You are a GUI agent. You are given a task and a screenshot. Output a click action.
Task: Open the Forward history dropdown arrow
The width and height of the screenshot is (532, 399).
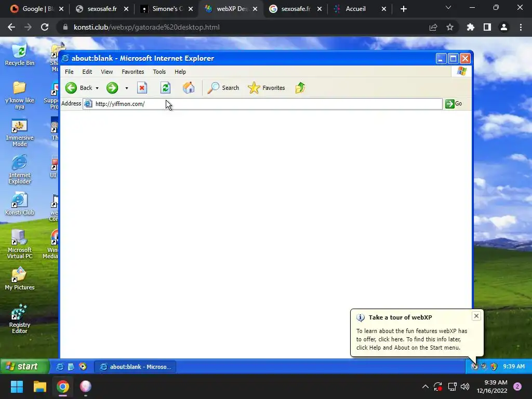[x=127, y=88]
